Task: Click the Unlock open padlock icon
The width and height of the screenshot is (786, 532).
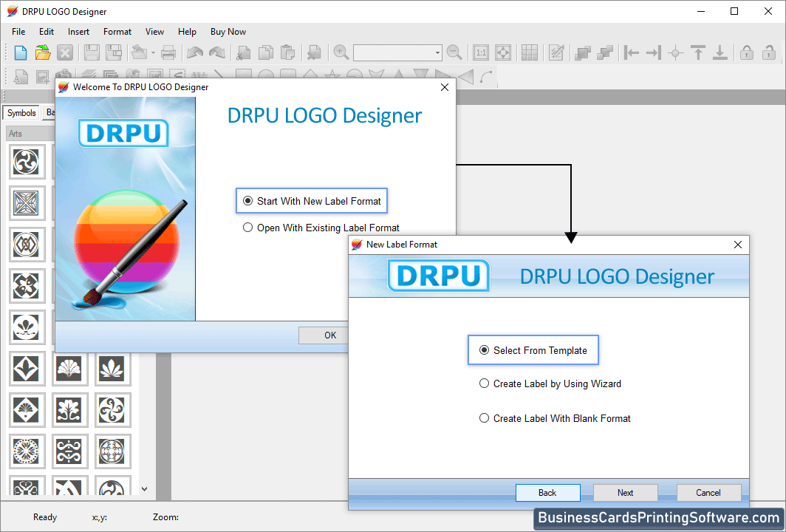Action: click(x=768, y=52)
